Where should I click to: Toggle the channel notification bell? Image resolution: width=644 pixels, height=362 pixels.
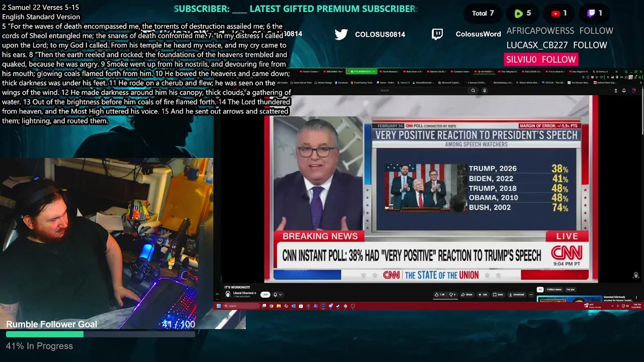coord(275,295)
